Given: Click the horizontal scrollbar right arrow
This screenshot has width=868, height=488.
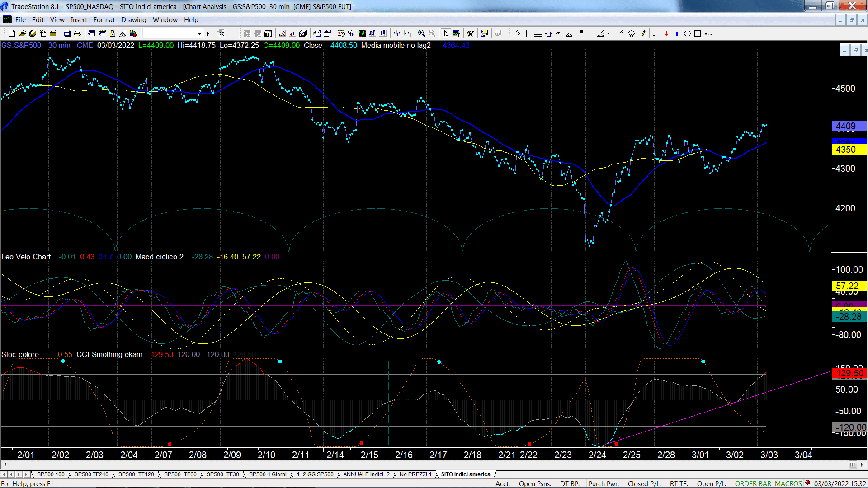Looking at the screenshot, I should 863,465.
